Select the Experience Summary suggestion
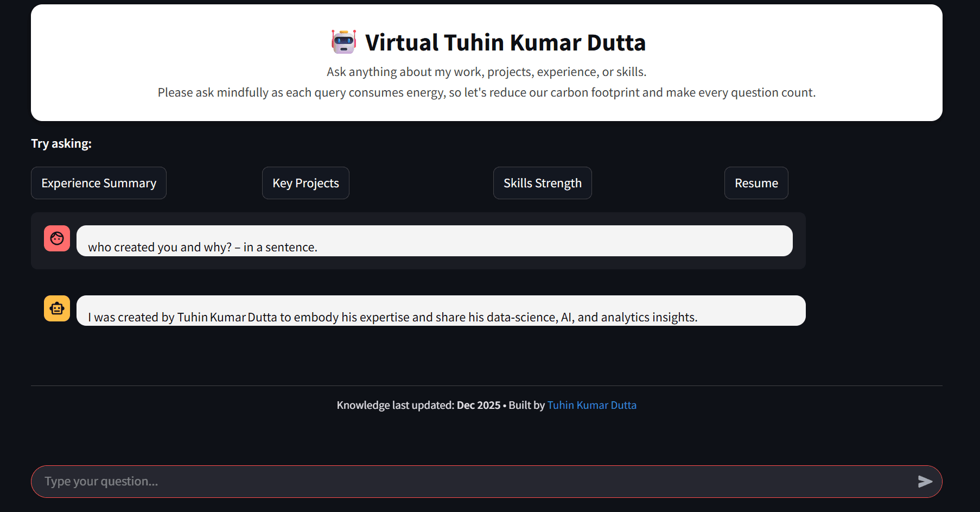Screen dimensions: 980x512 click(99, 183)
